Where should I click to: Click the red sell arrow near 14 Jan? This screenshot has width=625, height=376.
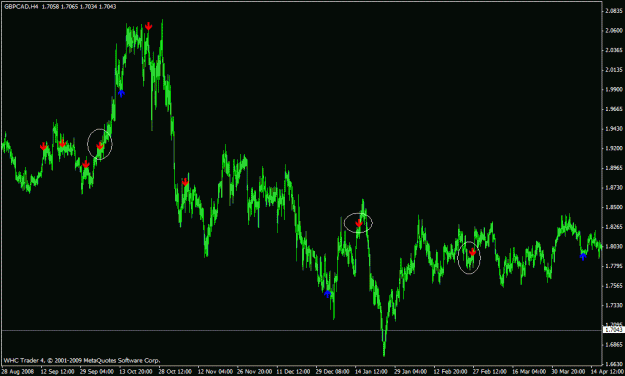point(359,223)
